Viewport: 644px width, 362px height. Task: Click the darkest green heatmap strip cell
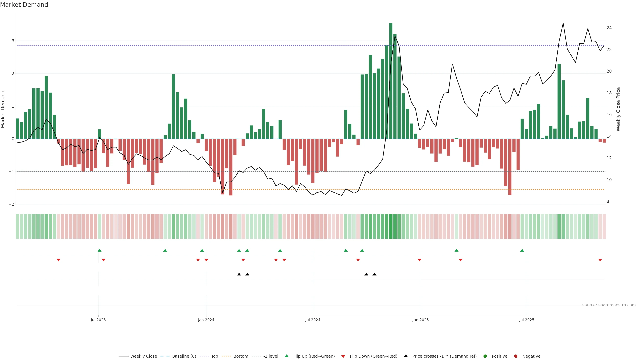(391, 226)
